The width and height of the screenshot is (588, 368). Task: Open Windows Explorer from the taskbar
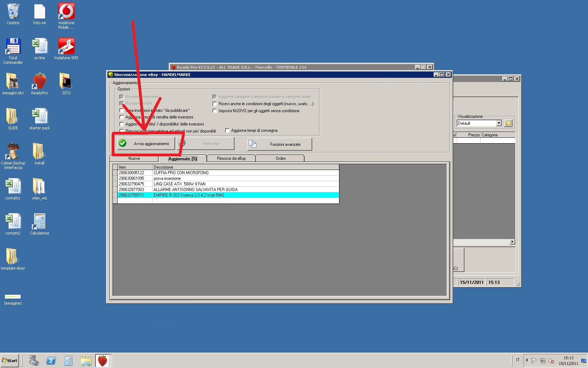click(86, 360)
